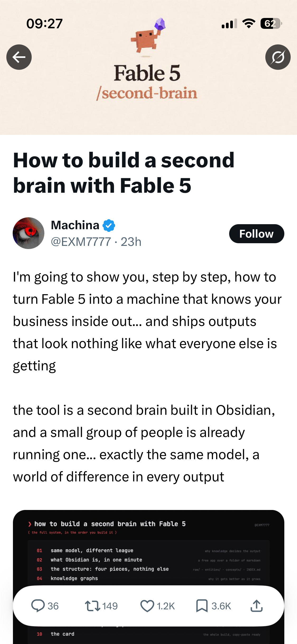Tap the blue verified badge
297x644 pixels.
point(109,226)
